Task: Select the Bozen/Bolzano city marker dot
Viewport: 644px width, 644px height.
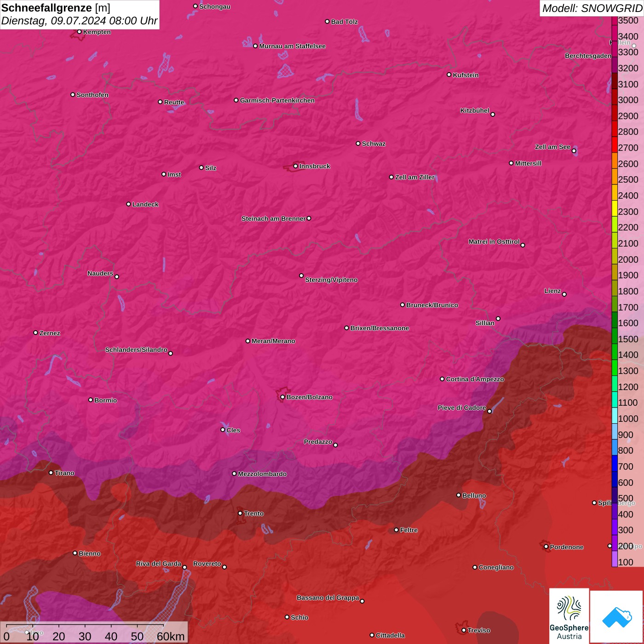Action: [282, 397]
